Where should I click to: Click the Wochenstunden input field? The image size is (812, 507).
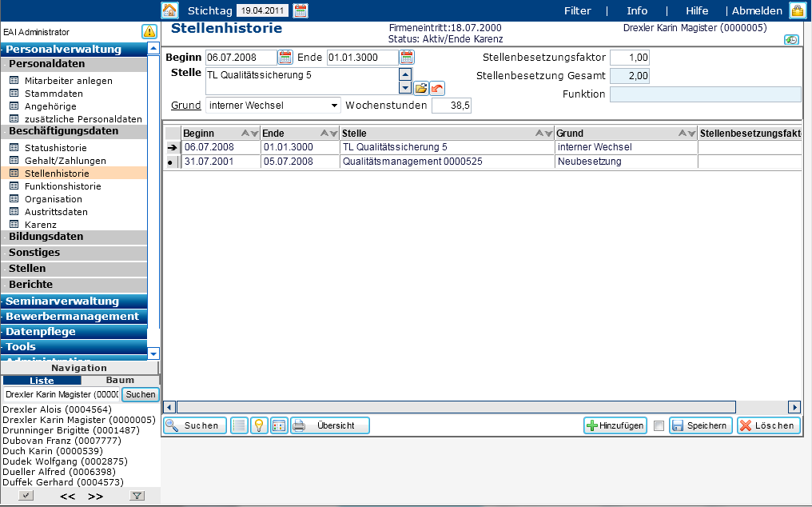coord(452,106)
